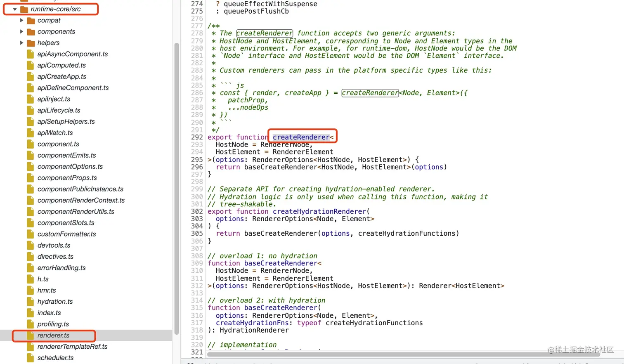Click the compat folder icon
Viewport: 624px width, 364px height.
(x=31, y=20)
